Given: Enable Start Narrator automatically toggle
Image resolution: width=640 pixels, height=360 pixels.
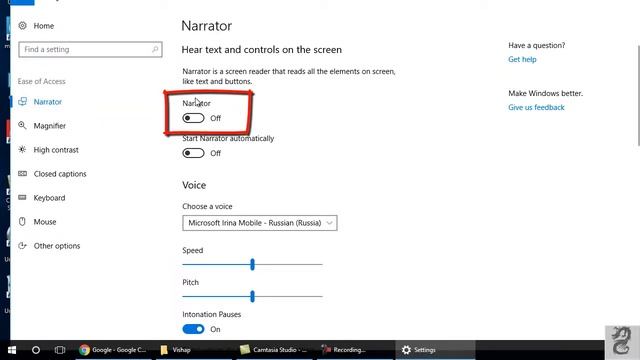Looking at the screenshot, I should (193, 153).
